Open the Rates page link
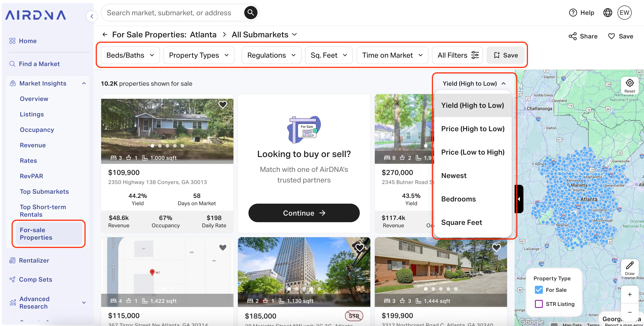The height and width of the screenshot is (326, 644). pos(28,161)
